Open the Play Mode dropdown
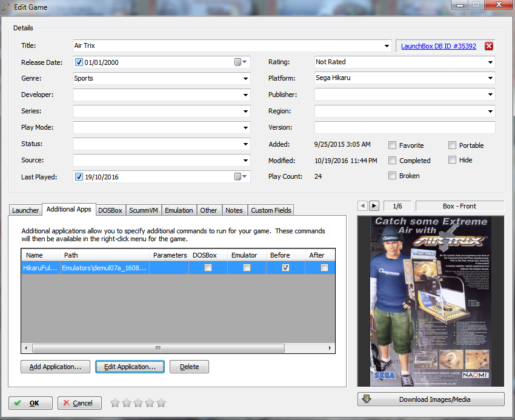 [245, 128]
